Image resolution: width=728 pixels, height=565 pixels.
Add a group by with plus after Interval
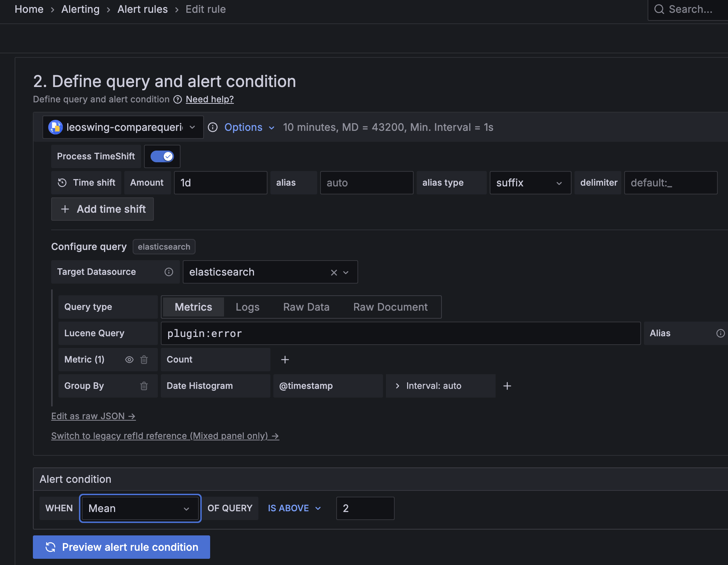coord(507,386)
